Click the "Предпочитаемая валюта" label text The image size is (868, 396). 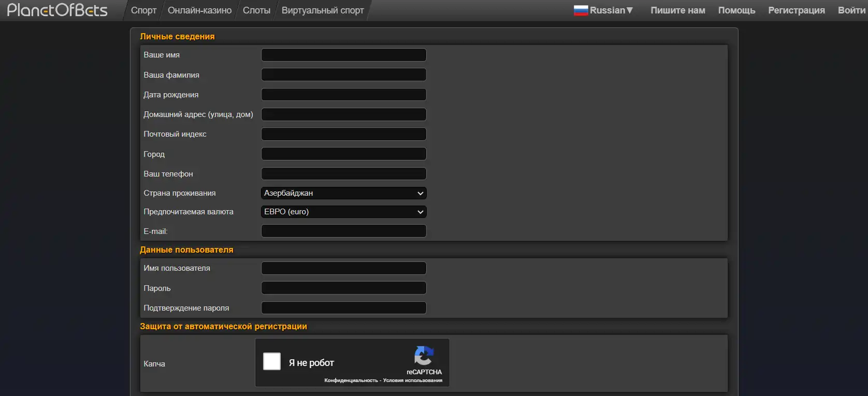click(x=189, y=212)
